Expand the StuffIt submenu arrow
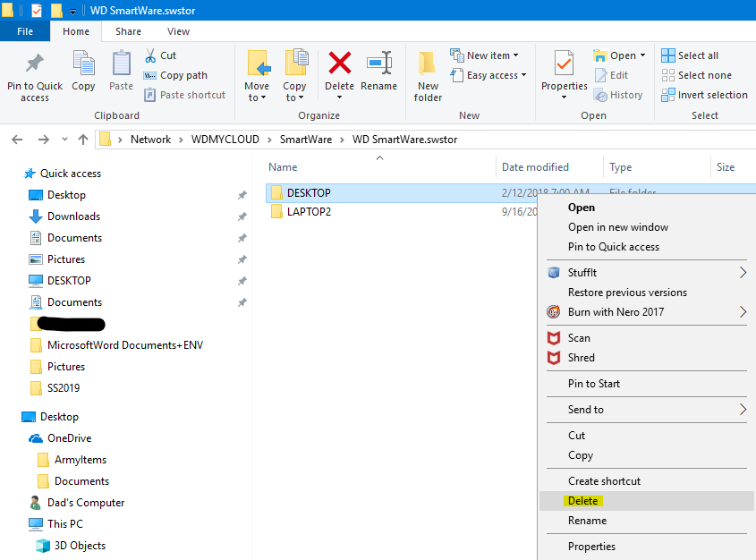Screen dimensions: 756x560 click(x=743, y=273)
